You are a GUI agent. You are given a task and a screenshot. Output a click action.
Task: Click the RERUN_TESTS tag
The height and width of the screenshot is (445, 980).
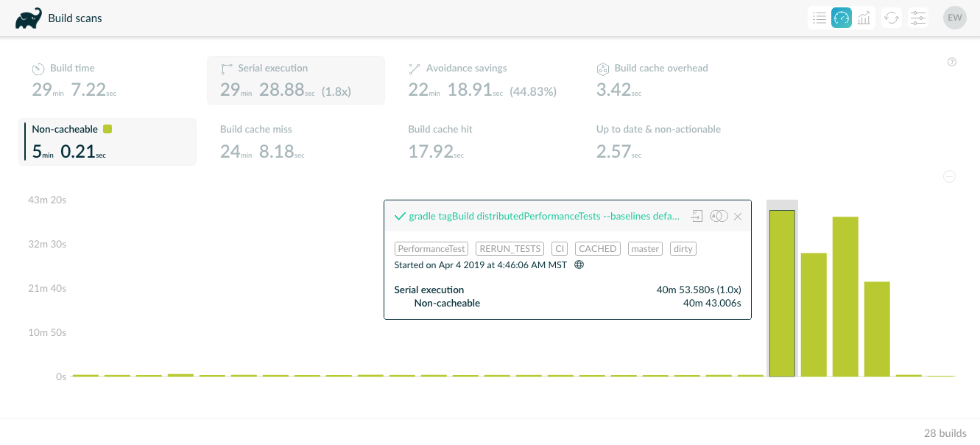(x=510, y=249)
